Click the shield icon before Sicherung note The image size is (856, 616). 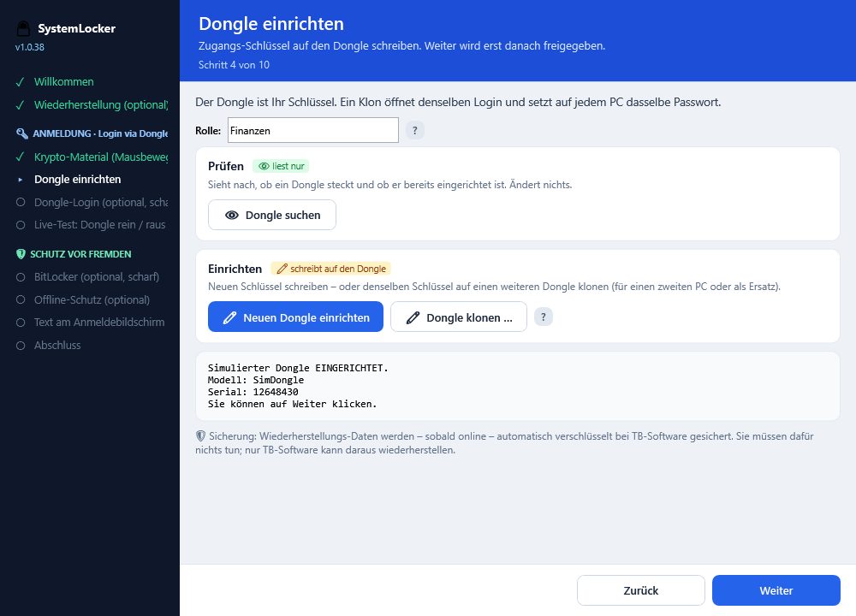click(200, 436)
